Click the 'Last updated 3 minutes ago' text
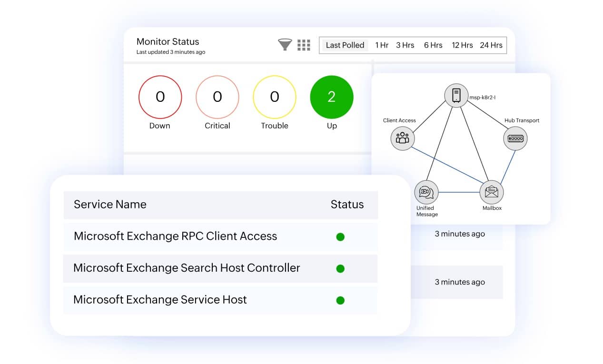This screenshot has height=364, width=603. (171, 52)
